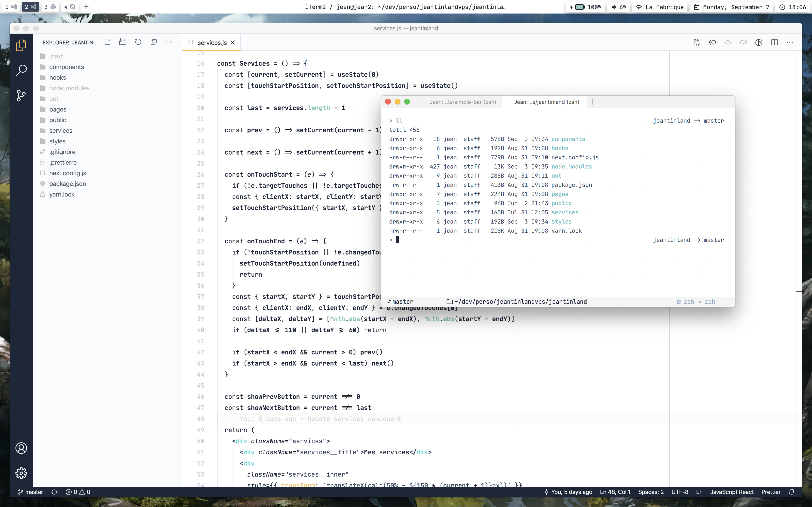Change language mode JavaScript React

(x=732, y=492)
